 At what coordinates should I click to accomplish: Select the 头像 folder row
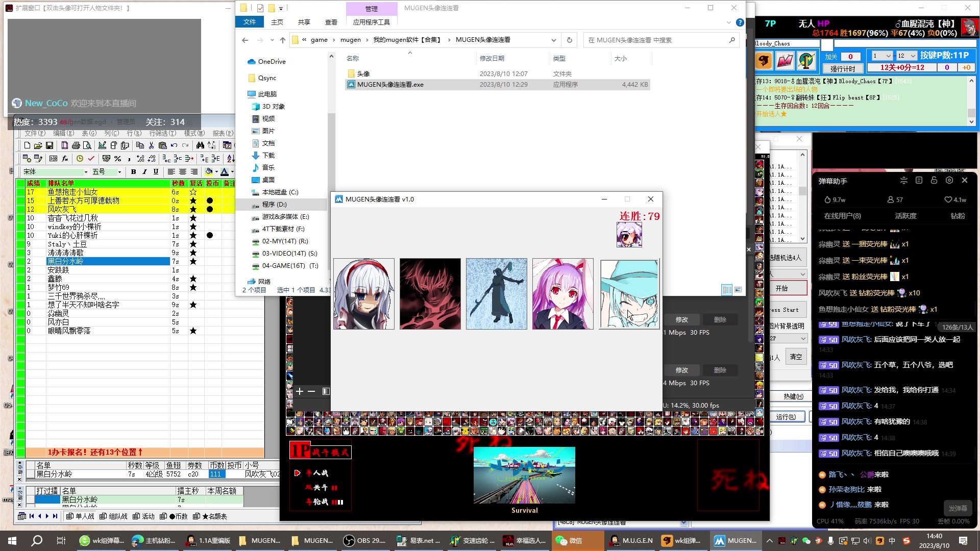coord(498,73)
